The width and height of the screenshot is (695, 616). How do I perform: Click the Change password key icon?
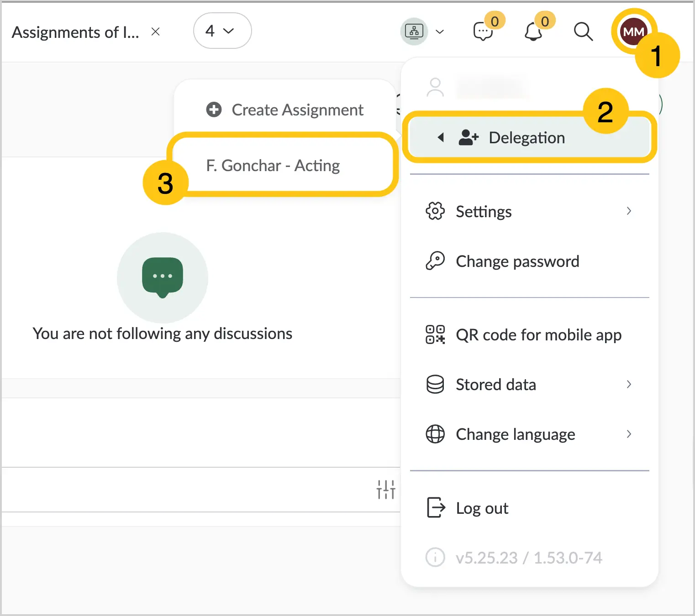click(435, 261)
